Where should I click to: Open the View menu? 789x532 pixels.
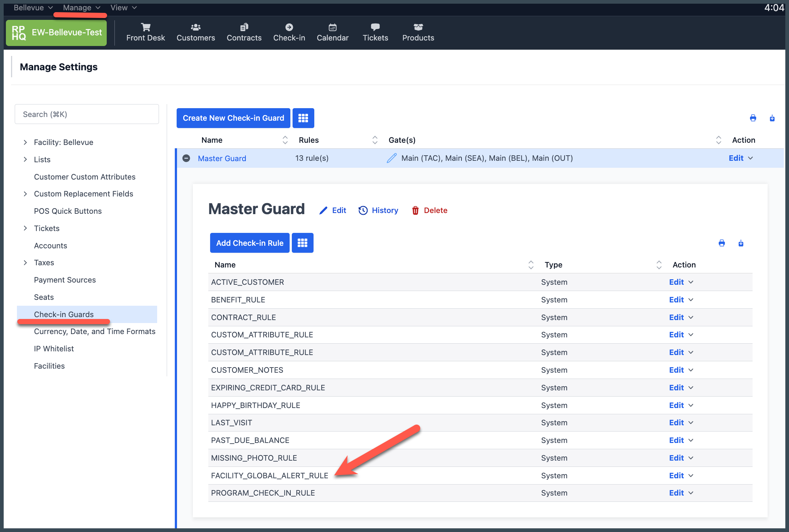tap(124, 8)
